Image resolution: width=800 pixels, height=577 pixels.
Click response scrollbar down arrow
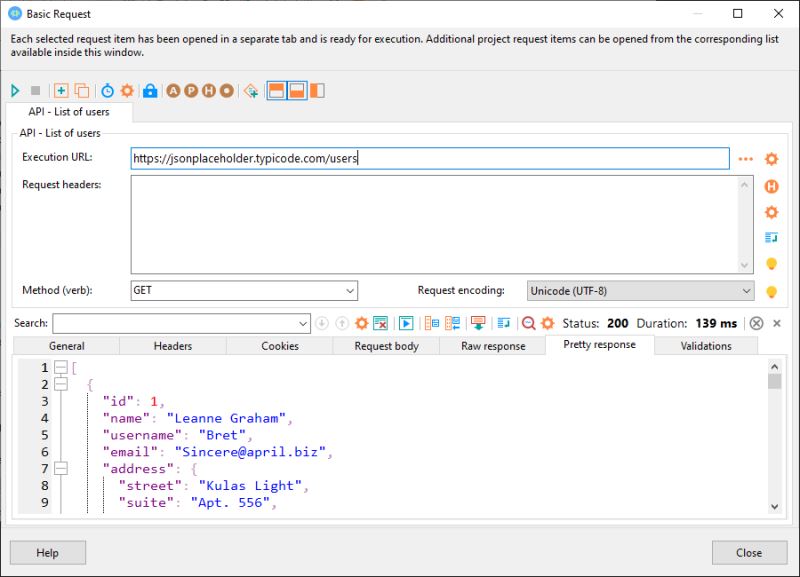pyautogui.click(x=774, y=507)
